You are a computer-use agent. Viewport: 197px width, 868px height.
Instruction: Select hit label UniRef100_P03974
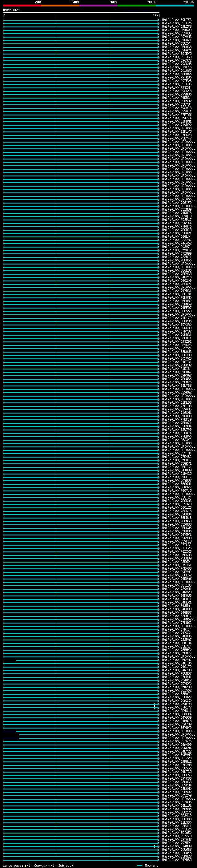(177, 247)
